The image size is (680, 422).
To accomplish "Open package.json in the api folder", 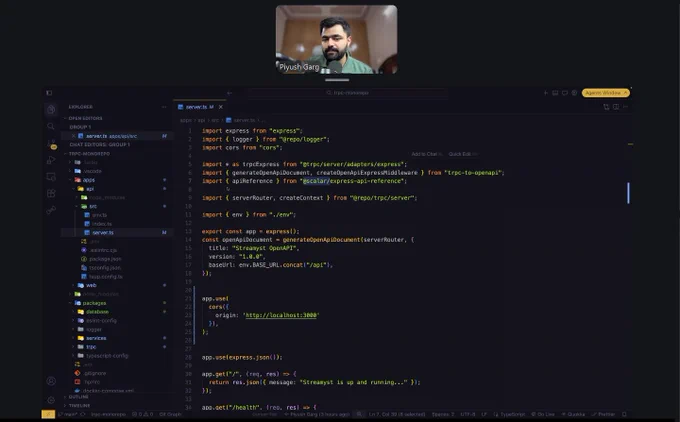I will click(105, 258).
